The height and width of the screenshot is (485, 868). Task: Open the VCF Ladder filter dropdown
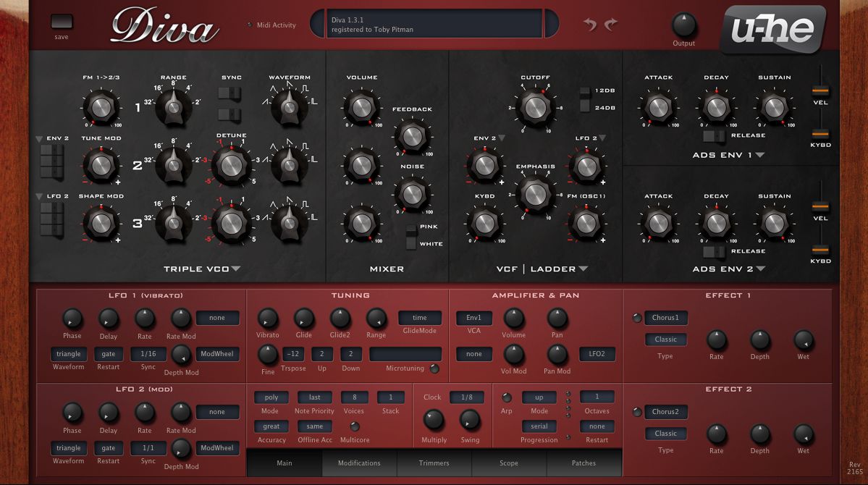click(583, 269)
